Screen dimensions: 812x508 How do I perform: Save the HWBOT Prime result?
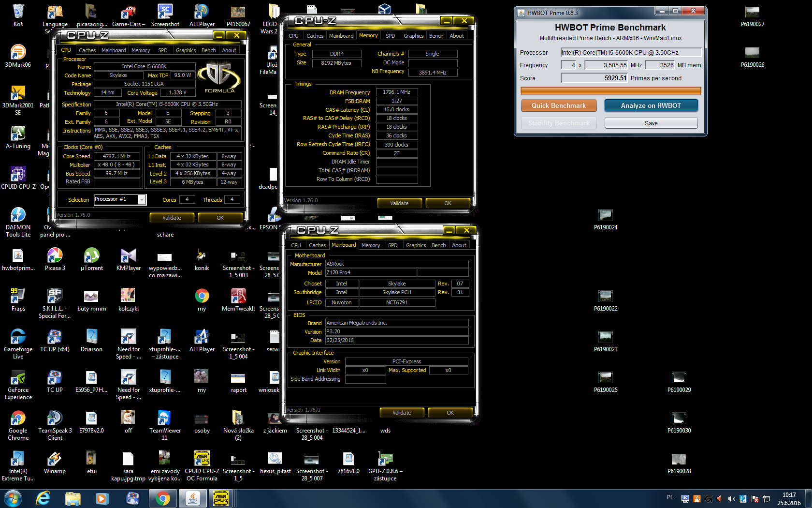point(651,123)
